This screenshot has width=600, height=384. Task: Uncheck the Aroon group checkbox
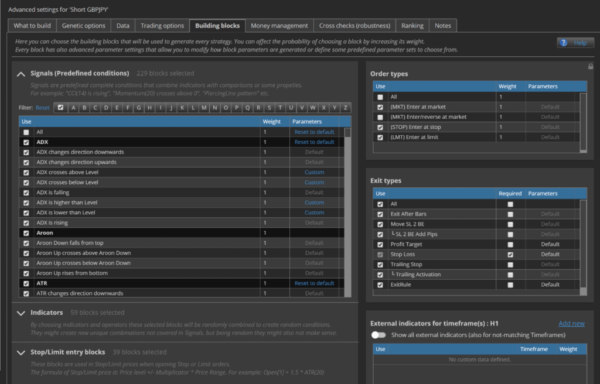(x=26, y=233)
